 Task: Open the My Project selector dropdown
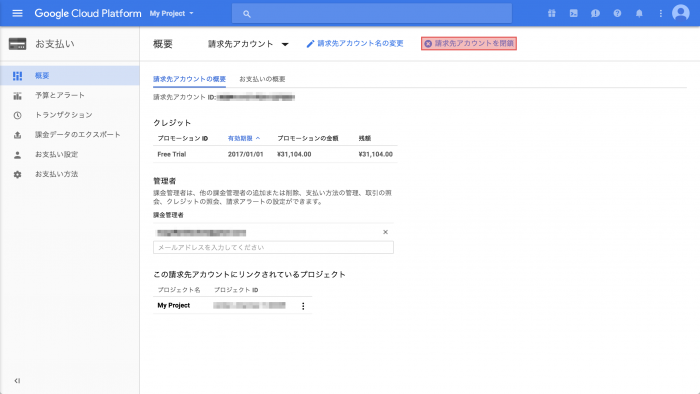point(172,13)
